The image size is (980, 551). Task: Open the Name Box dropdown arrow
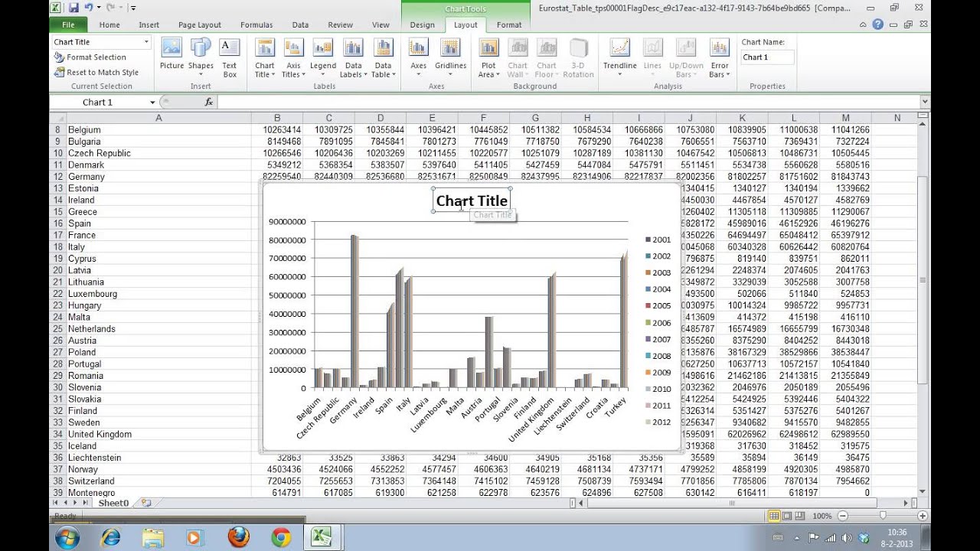(152, 102)
